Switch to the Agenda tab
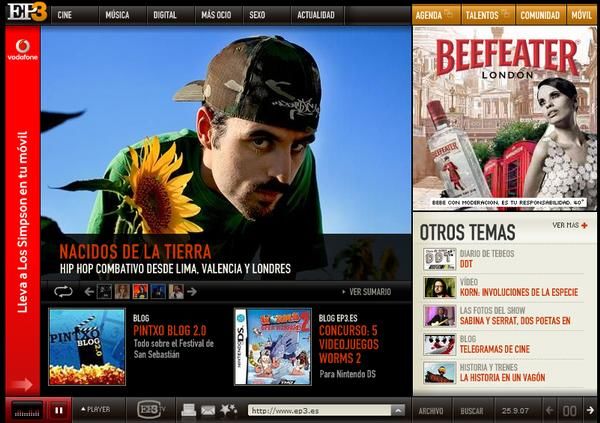600x423 pixels. (436, 15)
